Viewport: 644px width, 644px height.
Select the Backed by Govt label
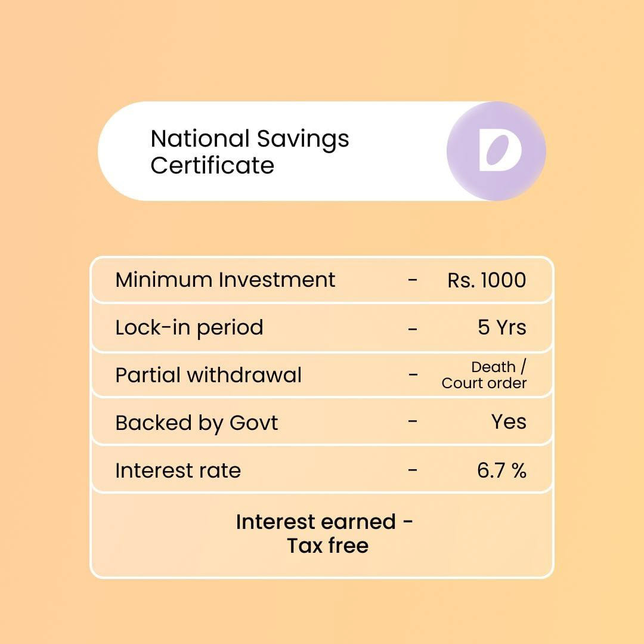coord(196,423)
